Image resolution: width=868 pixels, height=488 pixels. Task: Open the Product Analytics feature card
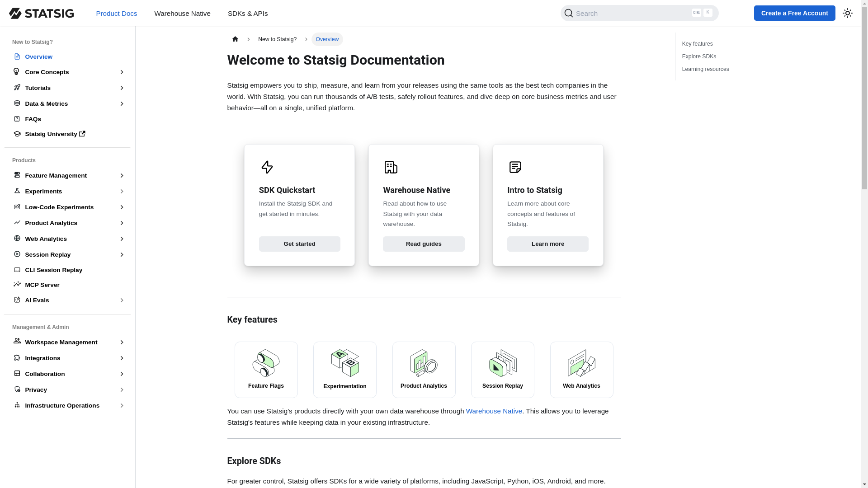coord(424,370)
